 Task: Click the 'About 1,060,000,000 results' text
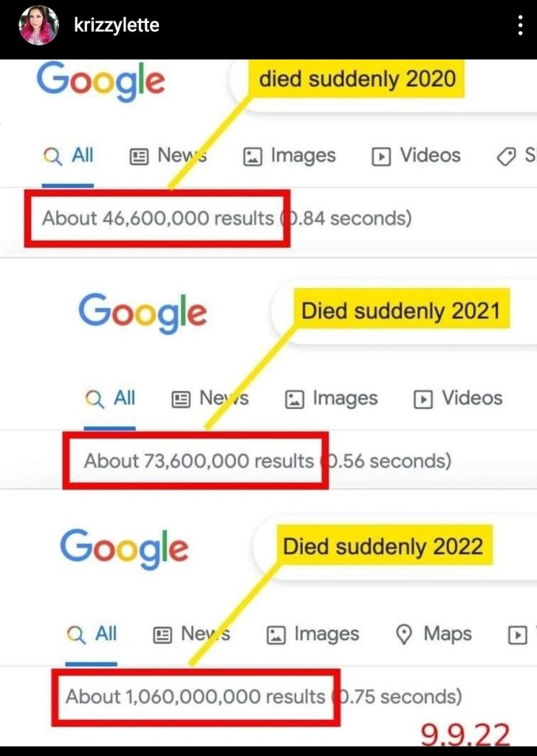[x=195, y=696]
